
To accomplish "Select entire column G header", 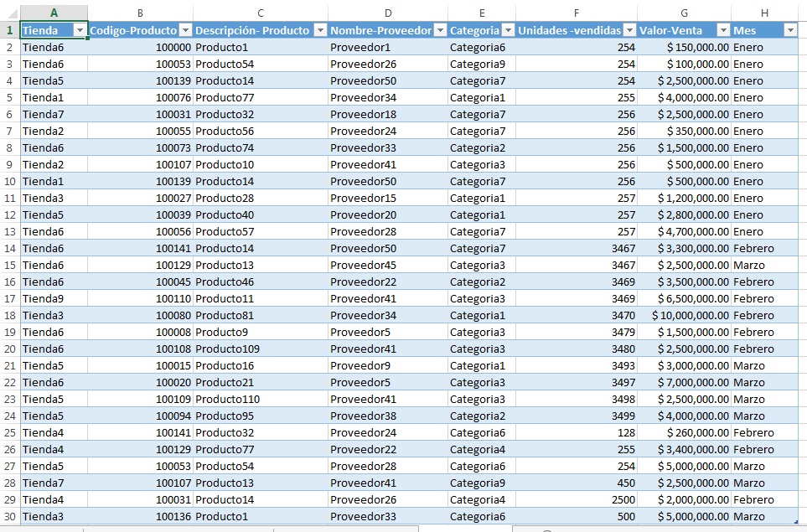I will (x=684, y=13).
